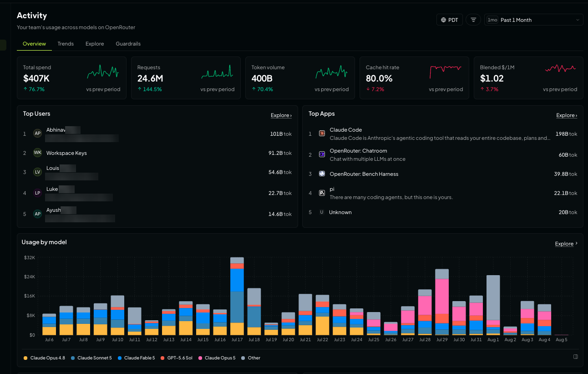Click the Jul 29 usage bar
The image size is (588, 374).
coord(442,302)
